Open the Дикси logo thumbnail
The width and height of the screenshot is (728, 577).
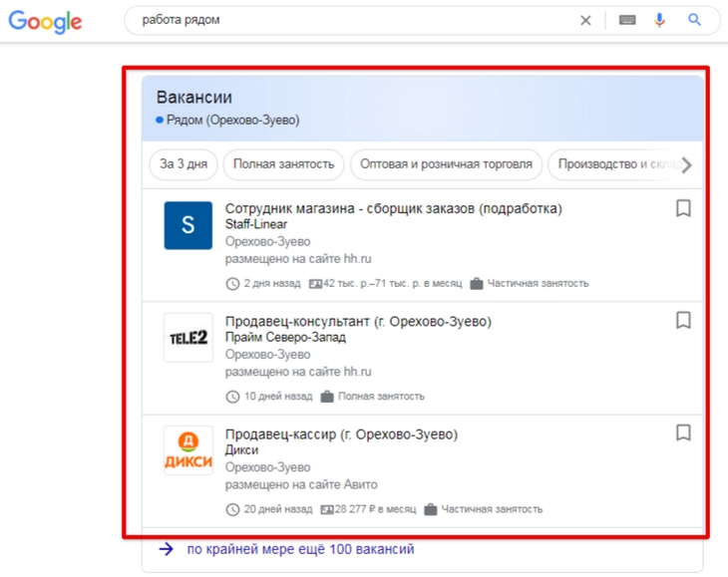188,450
